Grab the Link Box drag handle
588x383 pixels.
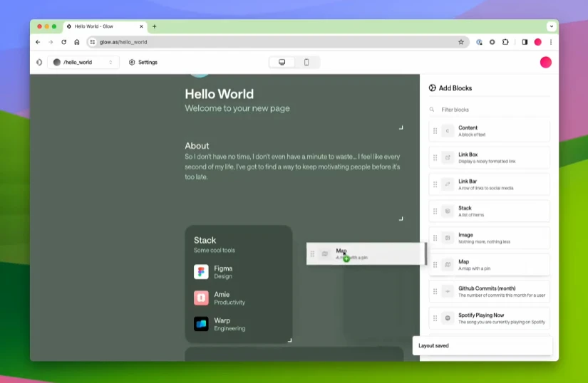coord(435,157)
